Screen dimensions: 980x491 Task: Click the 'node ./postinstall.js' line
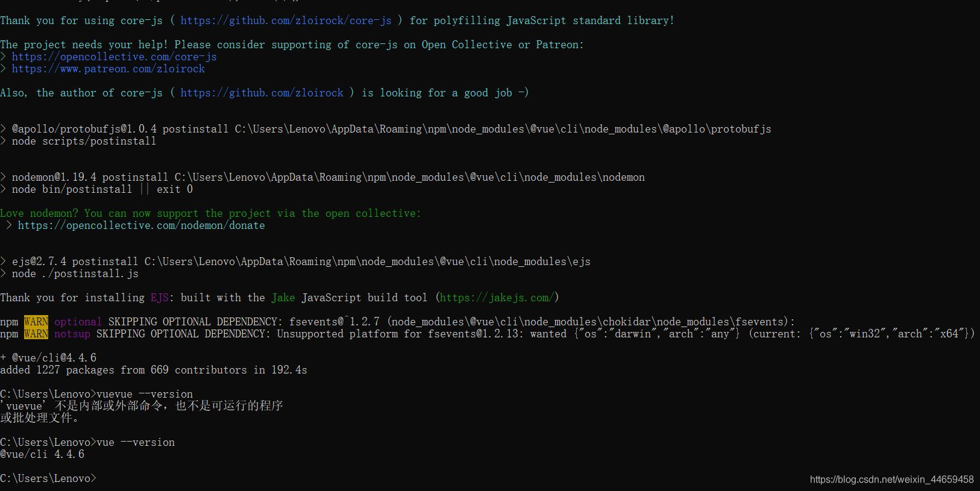69,274
